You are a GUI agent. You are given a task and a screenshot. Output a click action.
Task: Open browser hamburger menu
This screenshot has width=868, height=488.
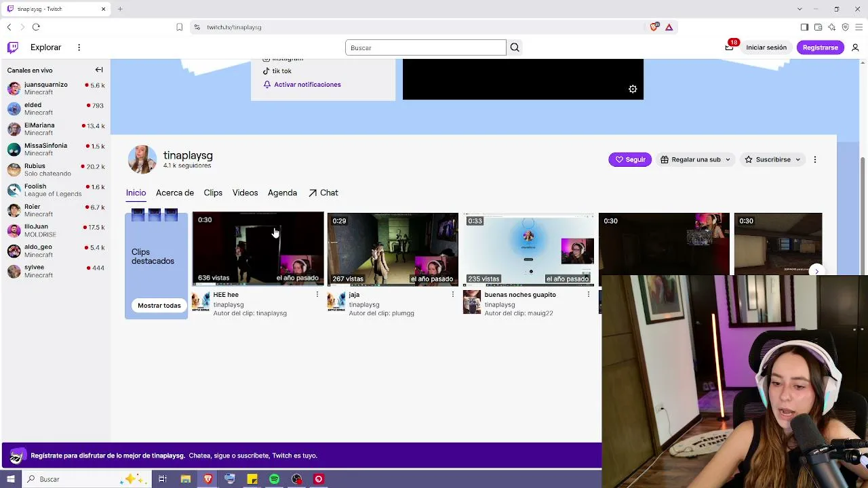[858, 27]
